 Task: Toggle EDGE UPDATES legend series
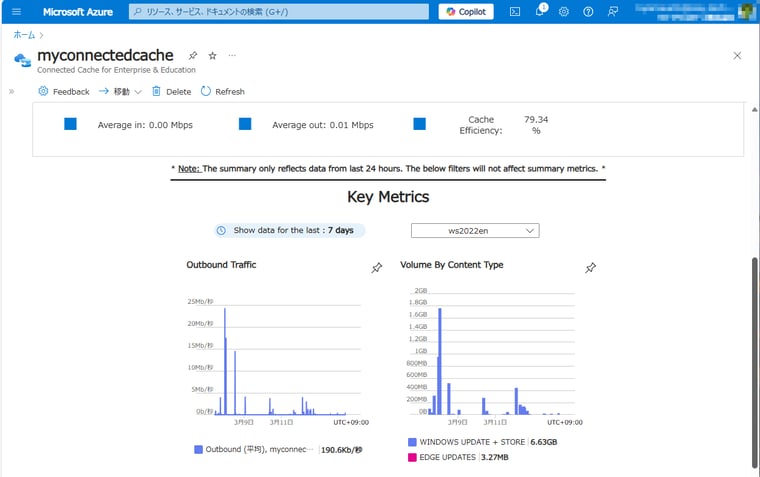pyautogui.click(x=442, y=457)
